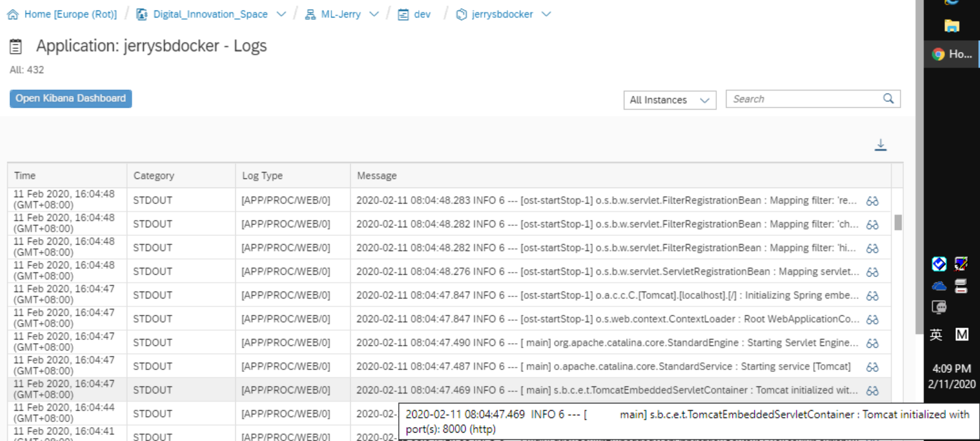Click the colored pen tray icon
The height and width of the screenshot is (441, 980).
click(961, 263)
